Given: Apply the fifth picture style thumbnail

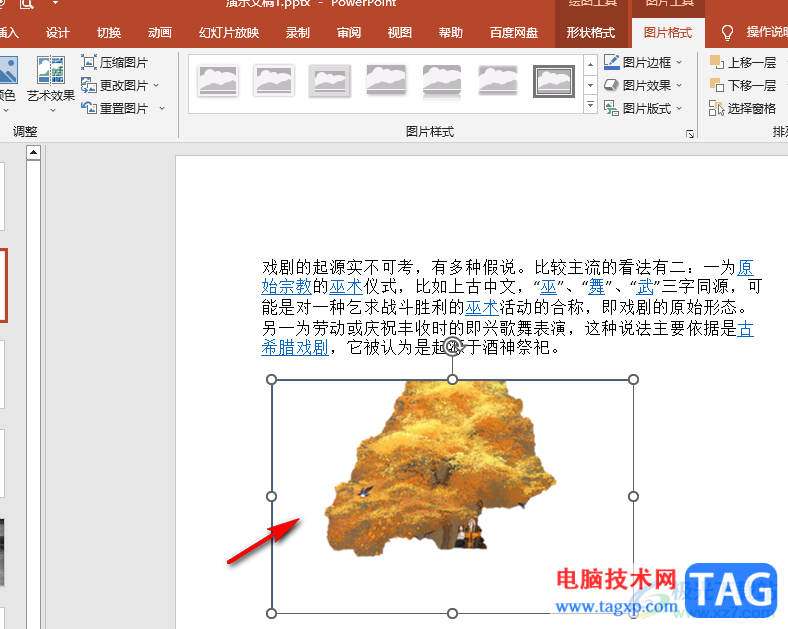Looking at the screenshot, I should 442,80.
